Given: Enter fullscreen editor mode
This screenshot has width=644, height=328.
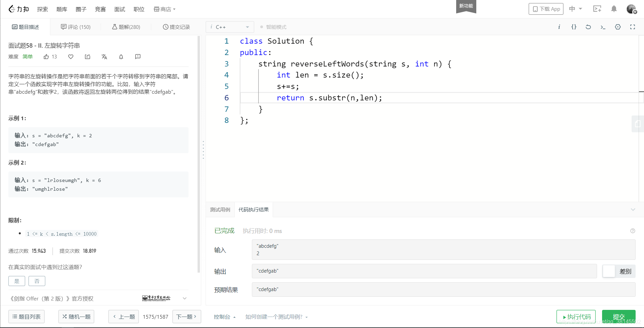Looking at the screenshot, I should click(x=633, y=27).
